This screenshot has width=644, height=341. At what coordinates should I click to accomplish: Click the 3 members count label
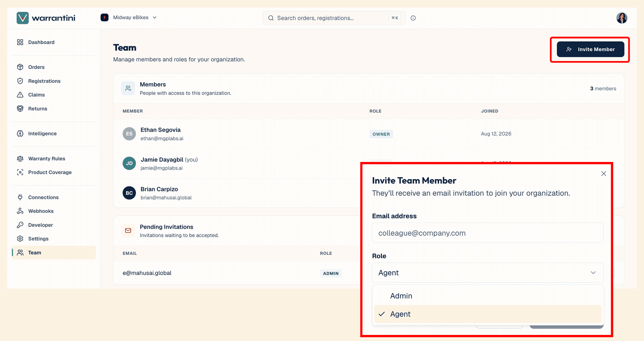(603, 88)
